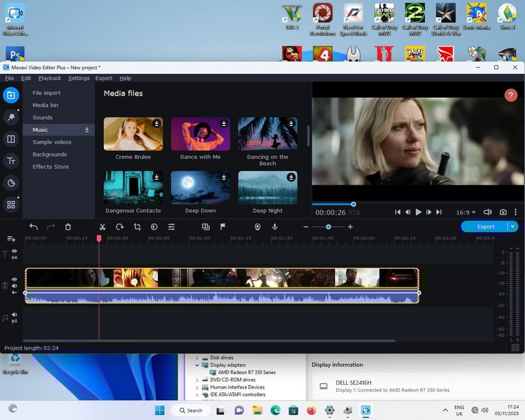Open the 16:9 aspect ratio dropdown
Screen dimensions: 525x420
coord(466,212)
